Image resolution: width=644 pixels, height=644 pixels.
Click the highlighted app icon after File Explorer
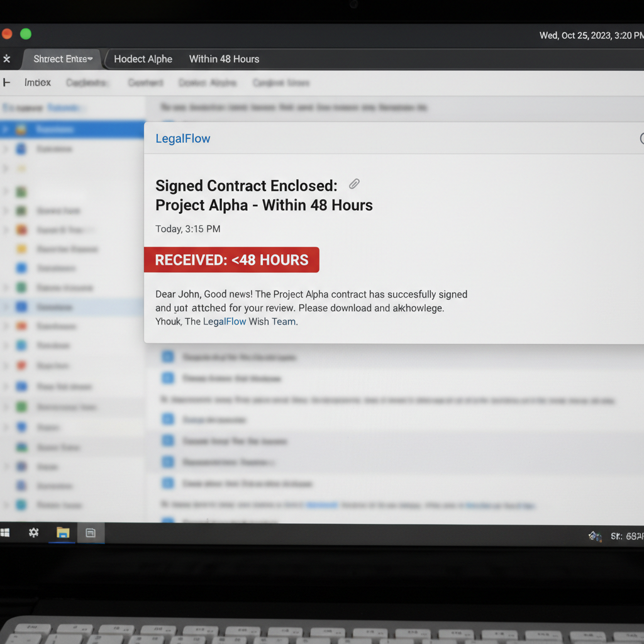(x=91, y=533)
